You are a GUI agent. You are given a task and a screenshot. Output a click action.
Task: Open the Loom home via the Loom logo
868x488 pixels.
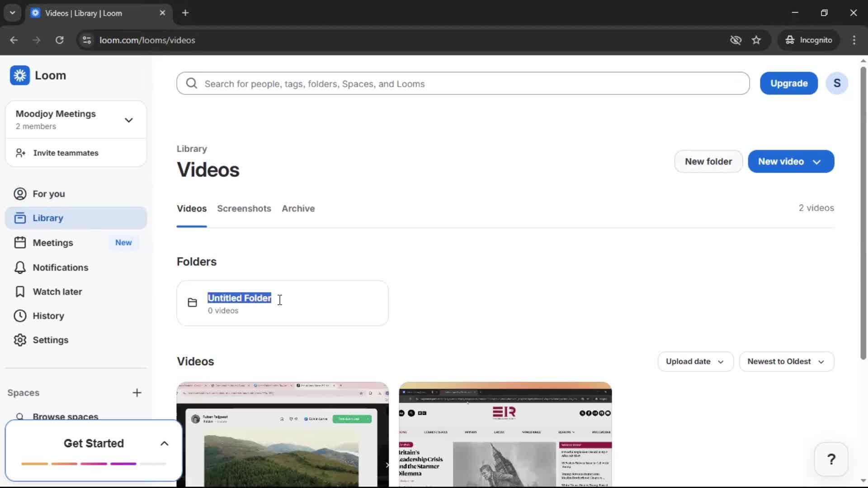pos(38,75)
